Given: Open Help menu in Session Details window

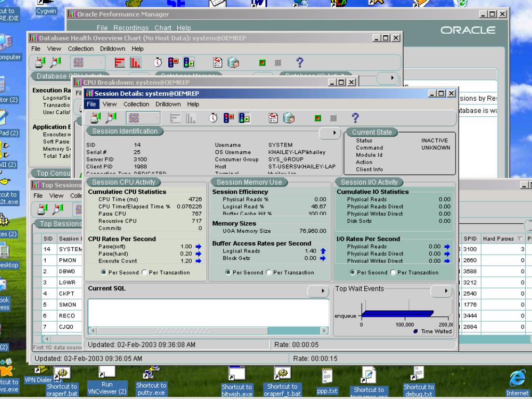Looking at the screenshot, I should click(x=193, y=104).
